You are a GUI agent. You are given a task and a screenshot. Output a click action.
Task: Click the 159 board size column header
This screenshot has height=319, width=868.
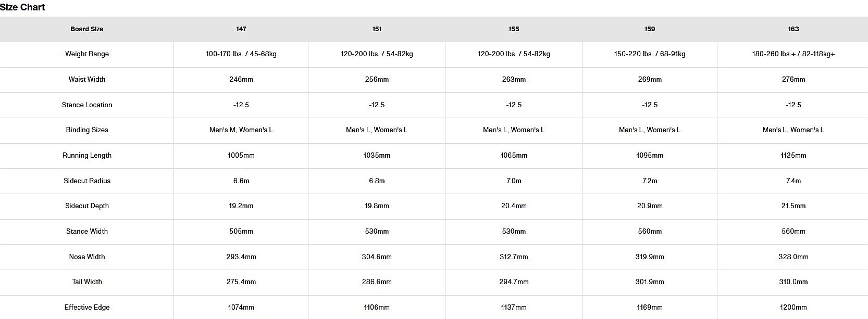click(x=650, y=29)
